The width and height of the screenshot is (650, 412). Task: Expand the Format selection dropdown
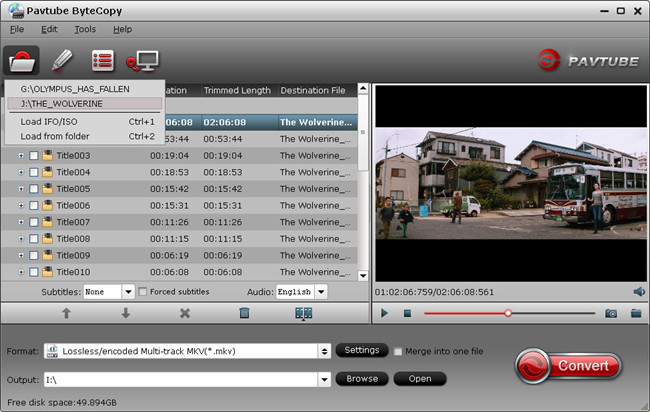point(324,351)
